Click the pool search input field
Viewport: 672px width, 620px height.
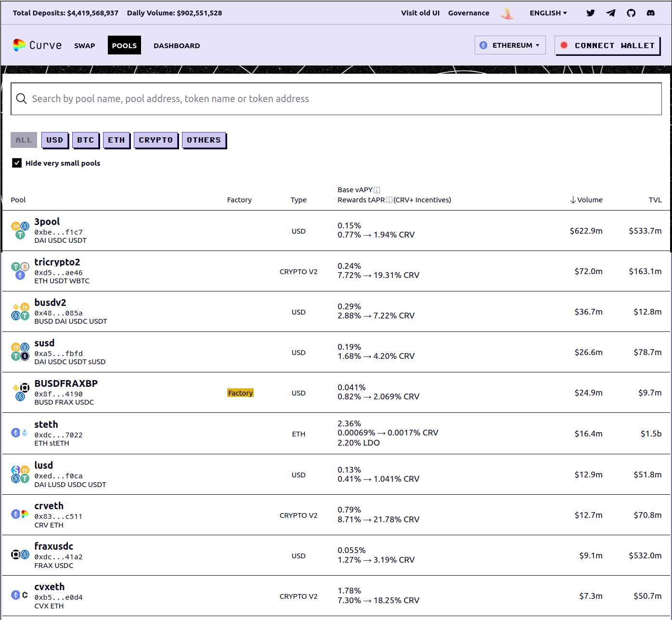coord(336,99)
